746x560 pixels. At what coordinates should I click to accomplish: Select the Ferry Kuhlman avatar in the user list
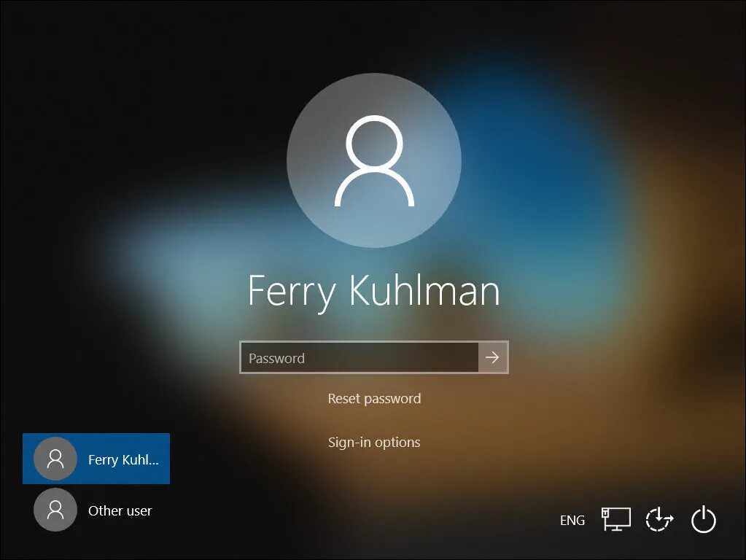point(54,459)
